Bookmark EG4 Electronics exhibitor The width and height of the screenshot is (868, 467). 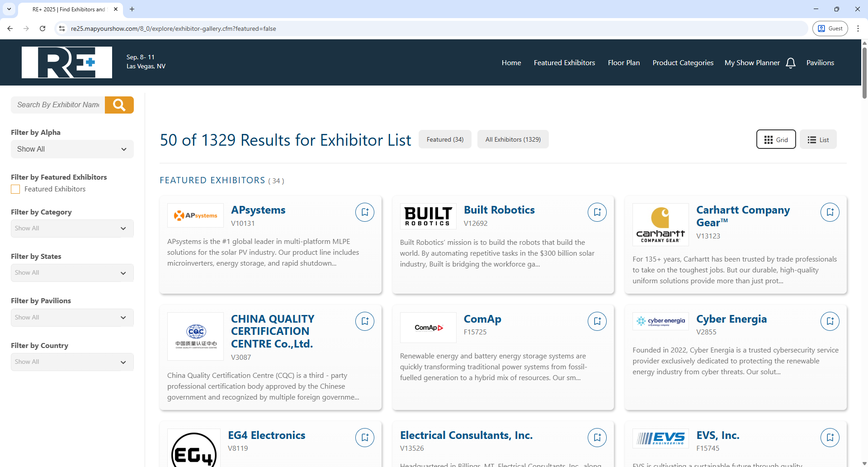[365, 437]
